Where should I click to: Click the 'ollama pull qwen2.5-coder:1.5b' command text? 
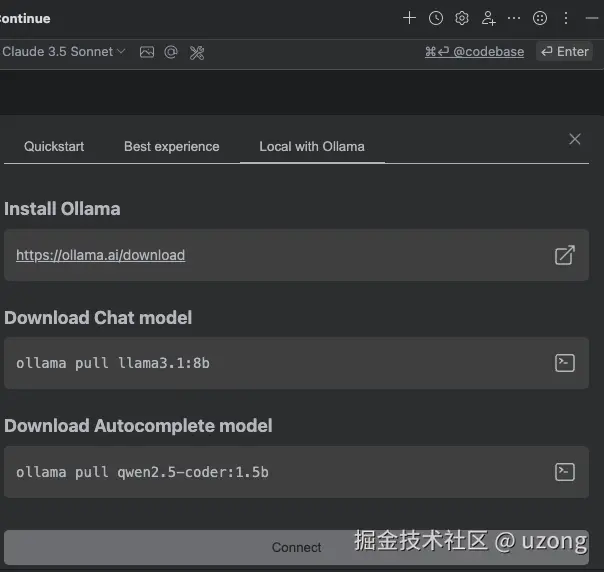[x=142, y=472]
